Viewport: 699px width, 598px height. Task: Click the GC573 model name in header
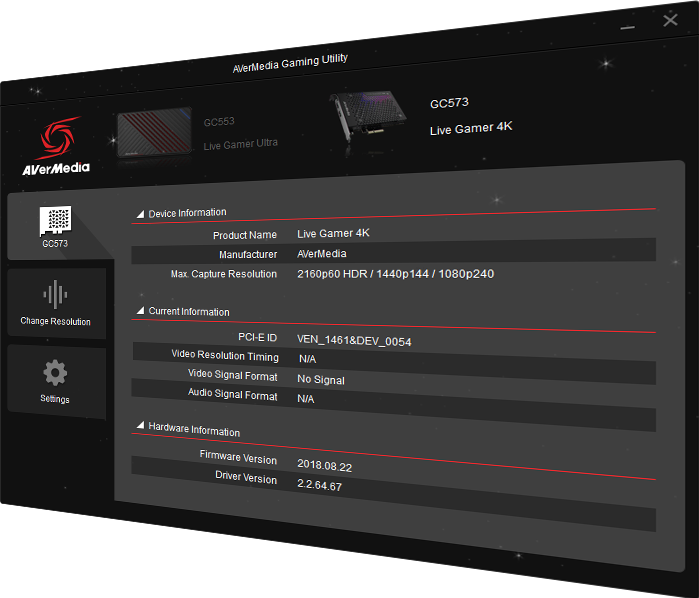tap(449, 103)
